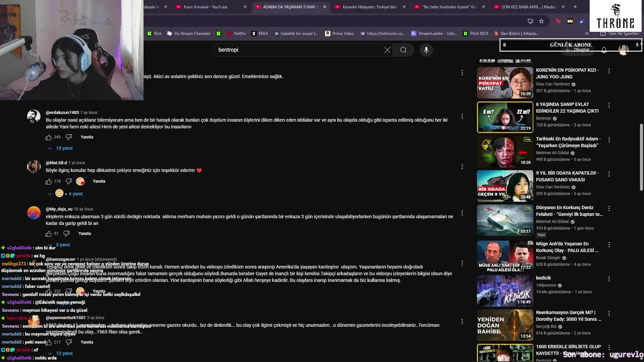
Task: Open options for Tarihteki En Radyoaktif Adam video
Action: point(609,139)
